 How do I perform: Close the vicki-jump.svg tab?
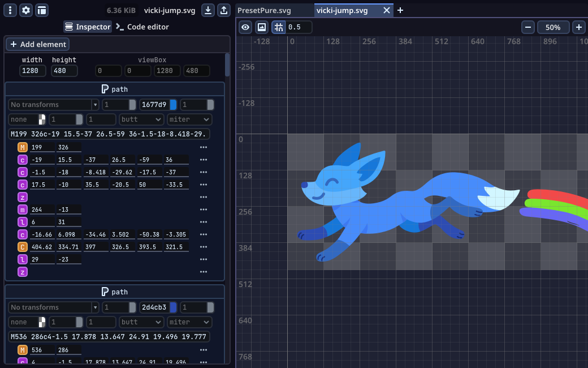[x=387, y=10]
